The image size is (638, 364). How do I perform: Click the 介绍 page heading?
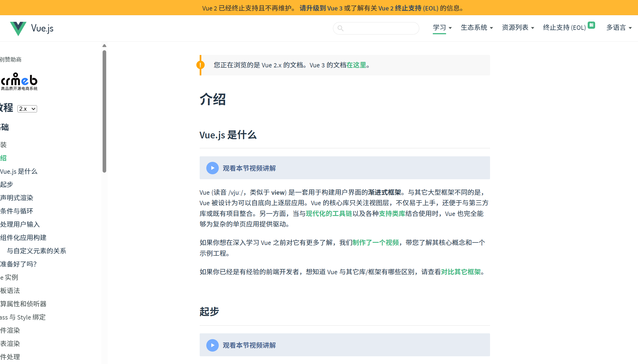213,99
